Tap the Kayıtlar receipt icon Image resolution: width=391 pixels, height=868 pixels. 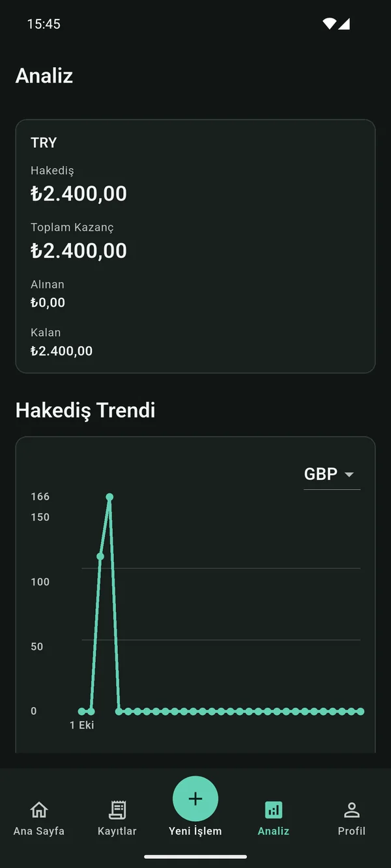click(x=117, y=809)
